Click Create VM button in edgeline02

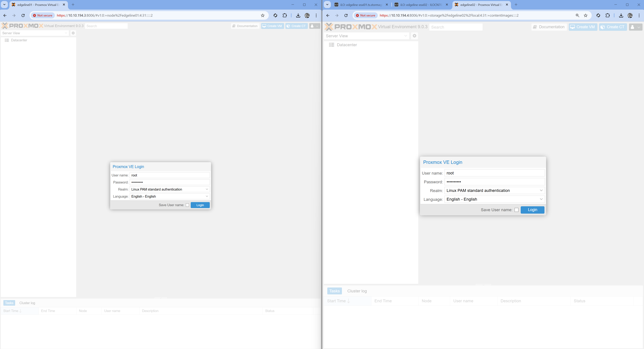click(583, 27)
